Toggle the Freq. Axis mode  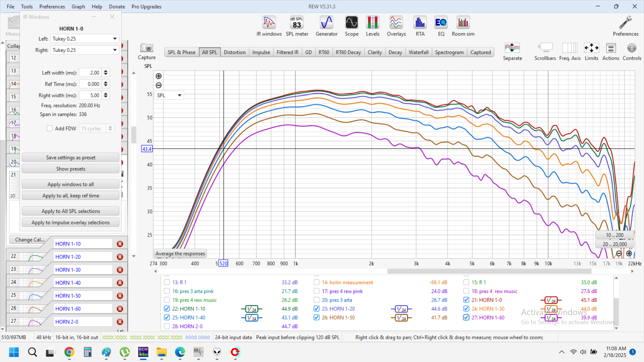(x=570, y=52)
